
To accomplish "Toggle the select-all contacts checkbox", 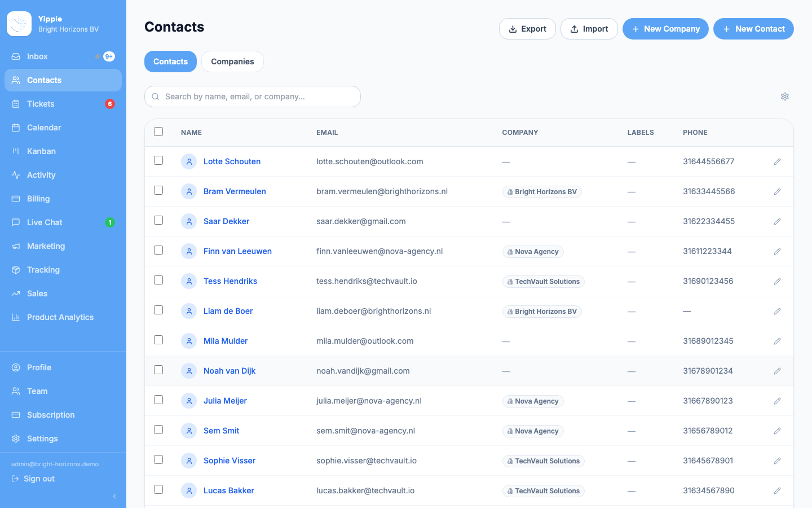I will point(158,132).
